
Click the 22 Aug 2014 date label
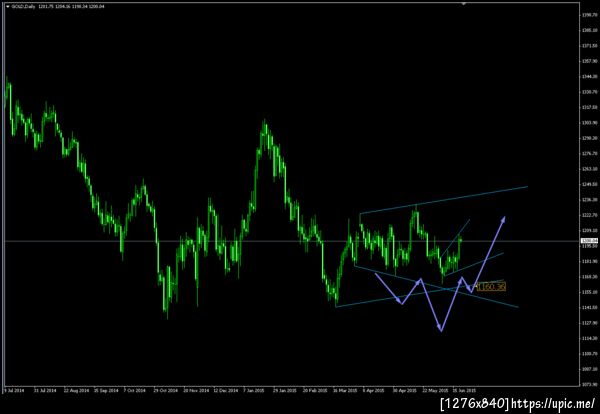click(75, 391)
